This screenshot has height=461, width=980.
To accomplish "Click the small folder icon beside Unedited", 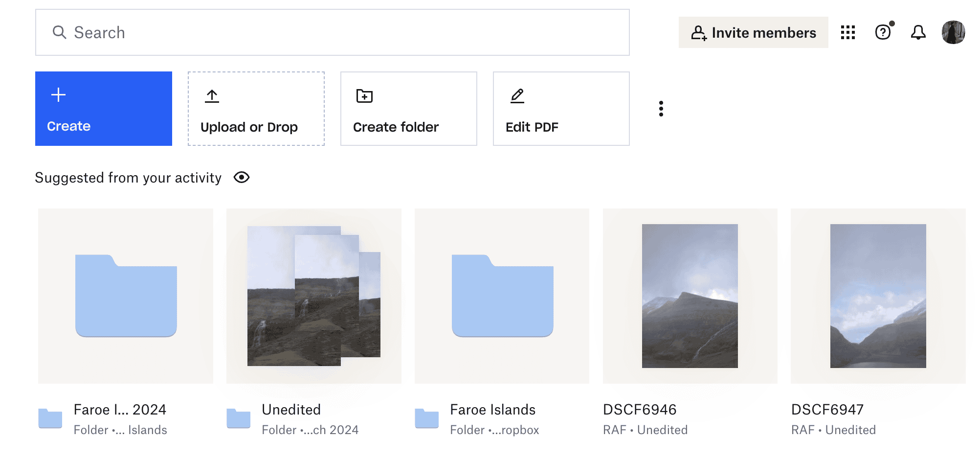I will tap(238, 418).
